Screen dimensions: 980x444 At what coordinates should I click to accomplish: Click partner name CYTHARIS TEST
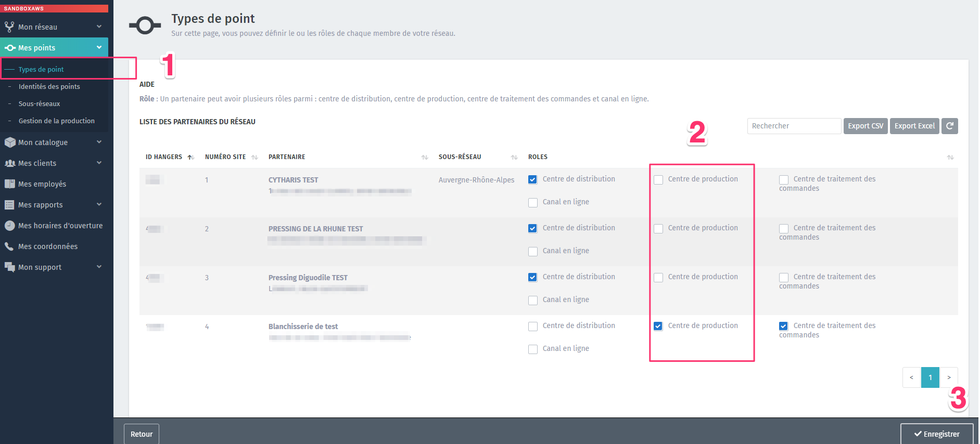293,180
